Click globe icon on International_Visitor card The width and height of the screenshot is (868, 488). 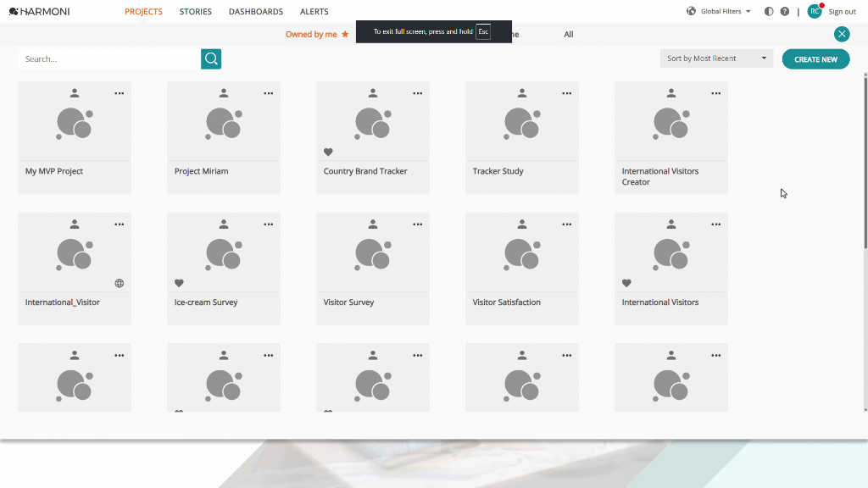119,283
